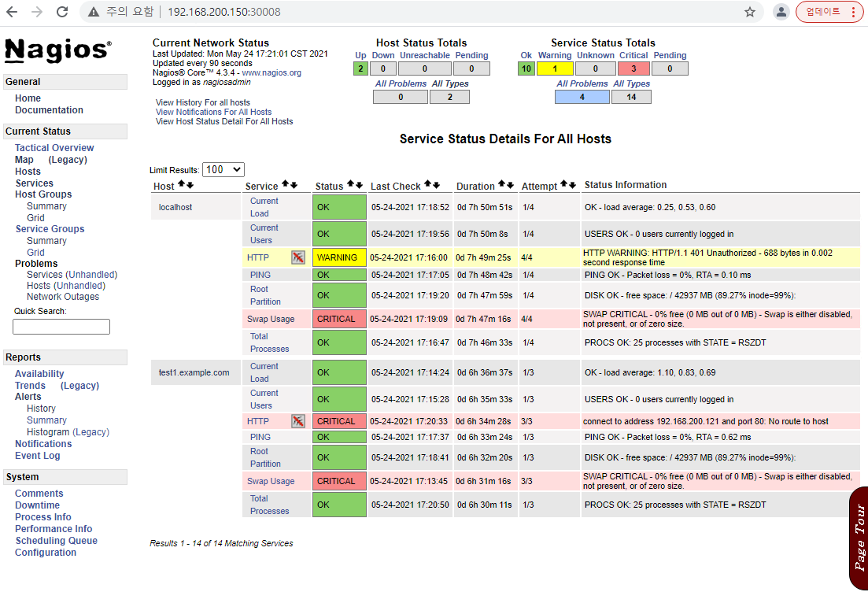Image resolution: width=868 pixels, height=603 pixels.
Task: Open Host Groups Summary view
Action: (46, 206)
